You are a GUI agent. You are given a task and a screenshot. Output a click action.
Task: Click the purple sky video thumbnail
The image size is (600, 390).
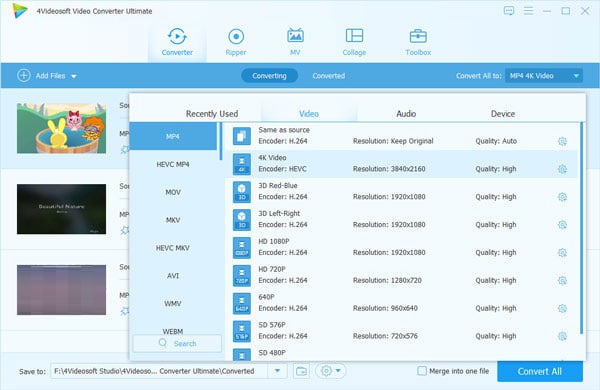click(61, 290)
